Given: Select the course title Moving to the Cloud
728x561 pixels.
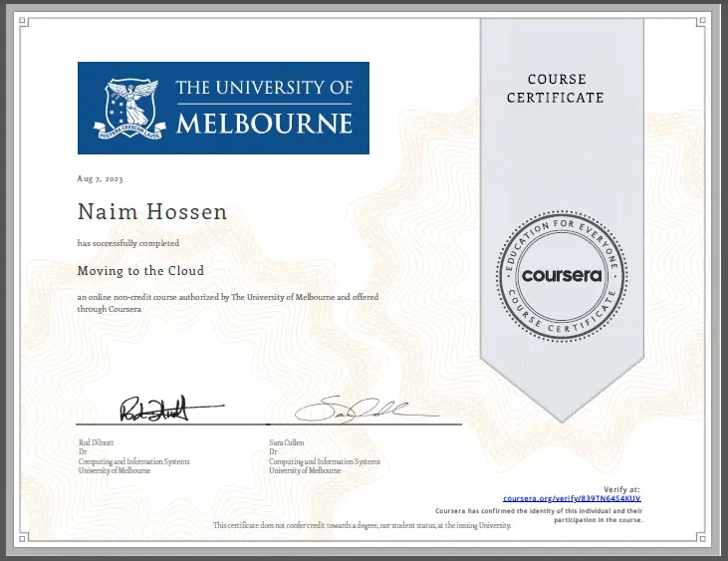Looking at the screenshot, I should coord(140,271).
